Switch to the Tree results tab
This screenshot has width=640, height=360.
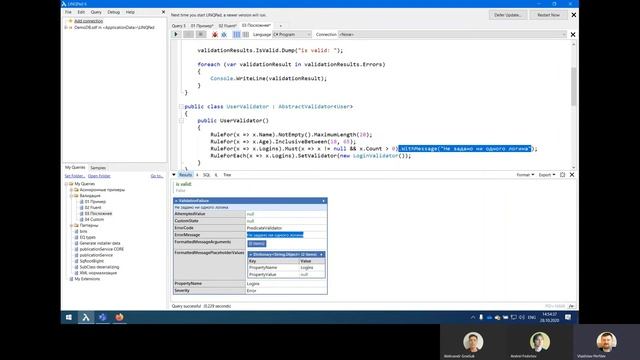pyautogui.click(x=227, y=175)
